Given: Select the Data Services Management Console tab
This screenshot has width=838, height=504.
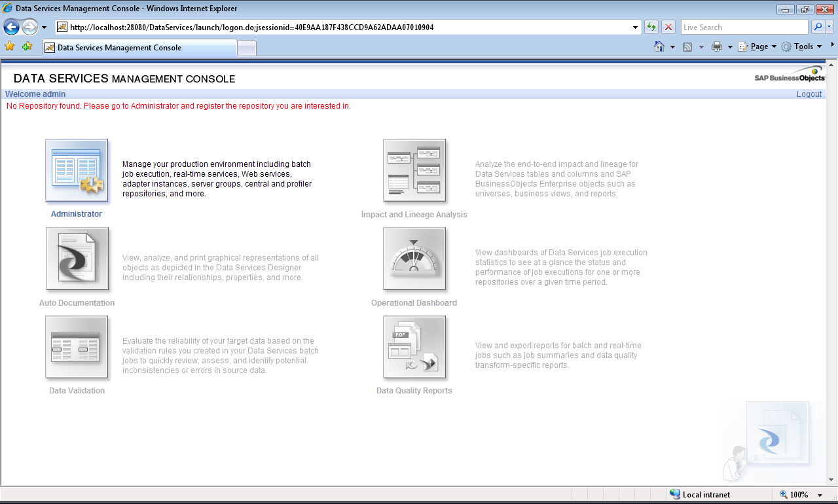Looking at the screenshot, I should tap(139, 48).
